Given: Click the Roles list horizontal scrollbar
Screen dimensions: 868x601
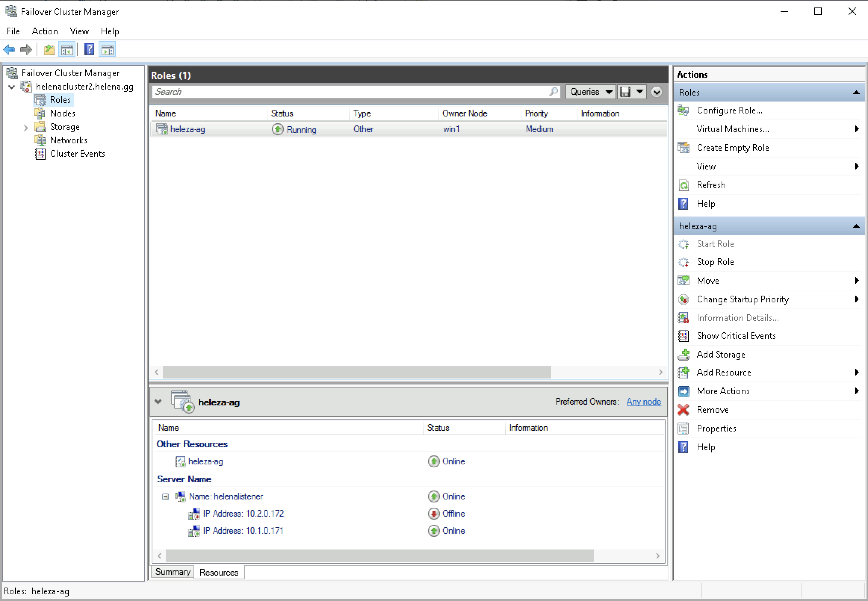Looking at the screenshot, I should coord(356,373).
